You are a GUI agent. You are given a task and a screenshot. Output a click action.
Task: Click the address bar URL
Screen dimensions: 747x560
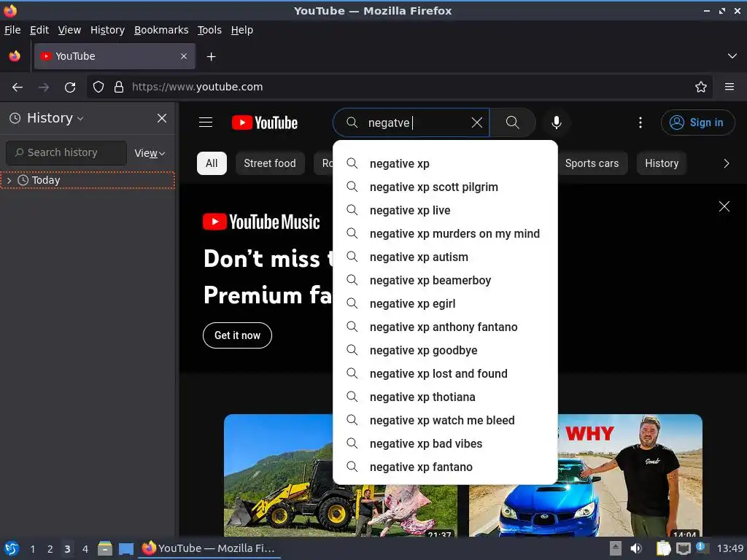197,87
